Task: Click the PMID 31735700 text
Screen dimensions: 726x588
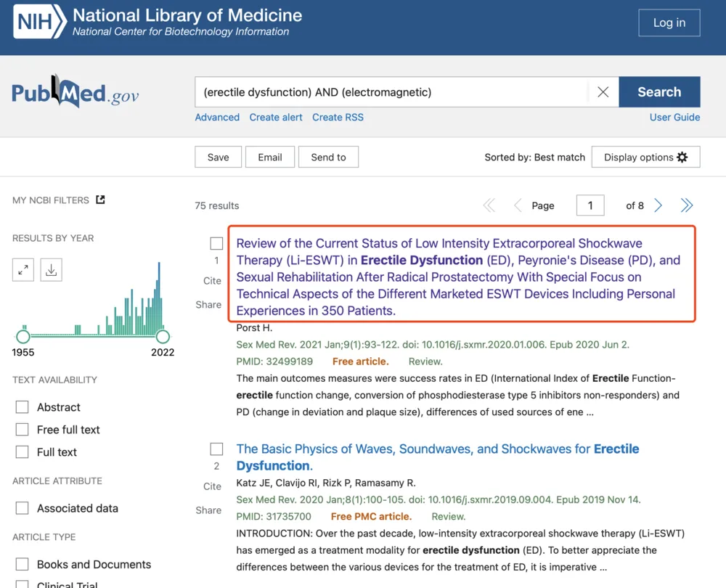Action: click(x=274, y=516)
